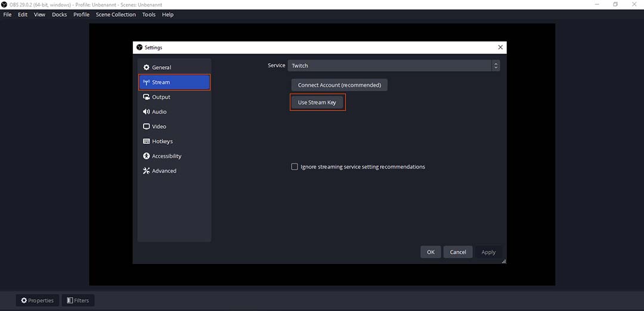Select the Stream settings category
644x311 pixels.
[174, 82]
